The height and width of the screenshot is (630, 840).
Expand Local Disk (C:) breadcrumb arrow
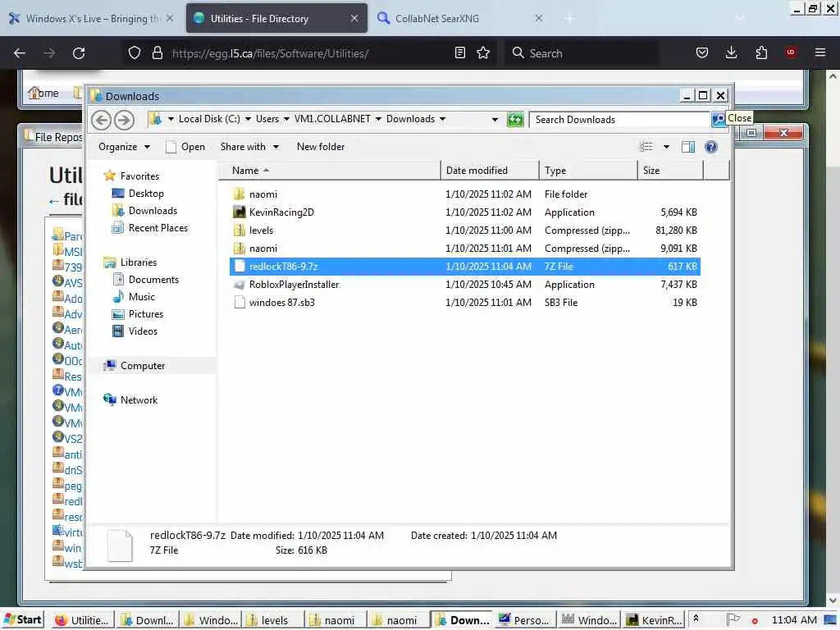[x=248, y=119]
